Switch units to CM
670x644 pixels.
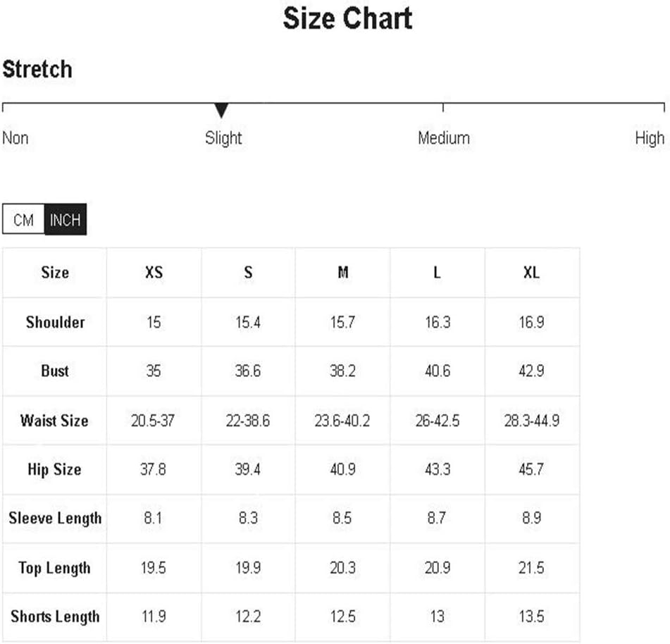coord(23,220)
